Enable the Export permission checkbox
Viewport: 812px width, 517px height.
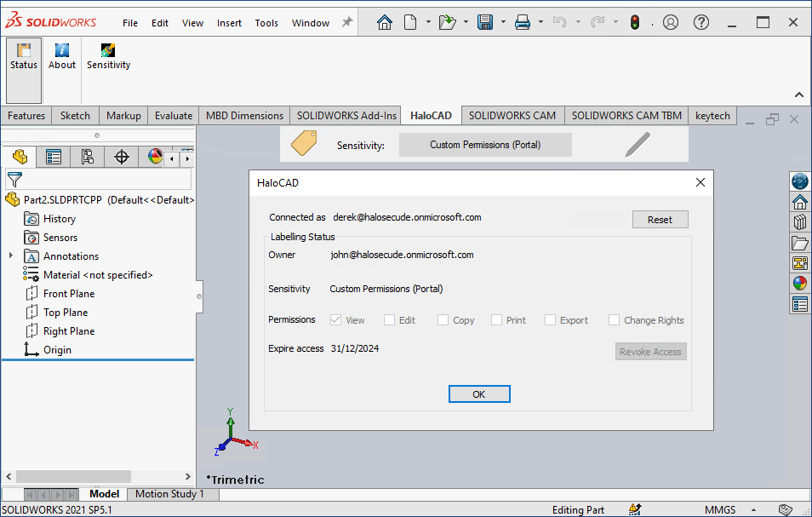click(550, 320)
